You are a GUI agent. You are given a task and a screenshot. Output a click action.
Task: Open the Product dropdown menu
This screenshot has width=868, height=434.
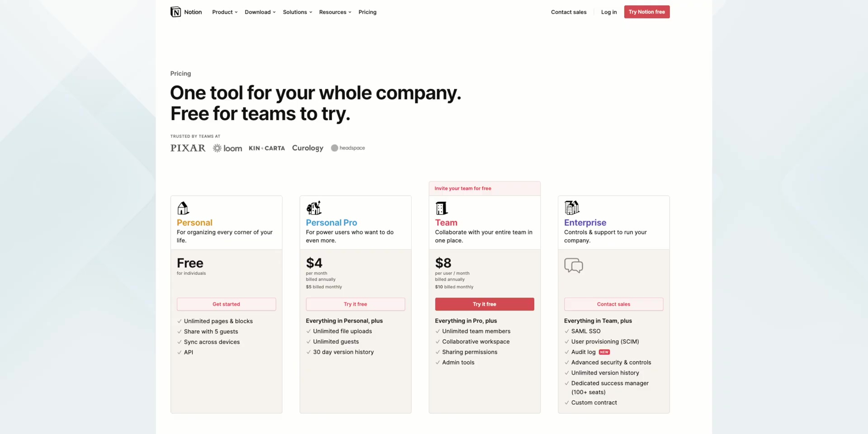[x=225, y=12]
